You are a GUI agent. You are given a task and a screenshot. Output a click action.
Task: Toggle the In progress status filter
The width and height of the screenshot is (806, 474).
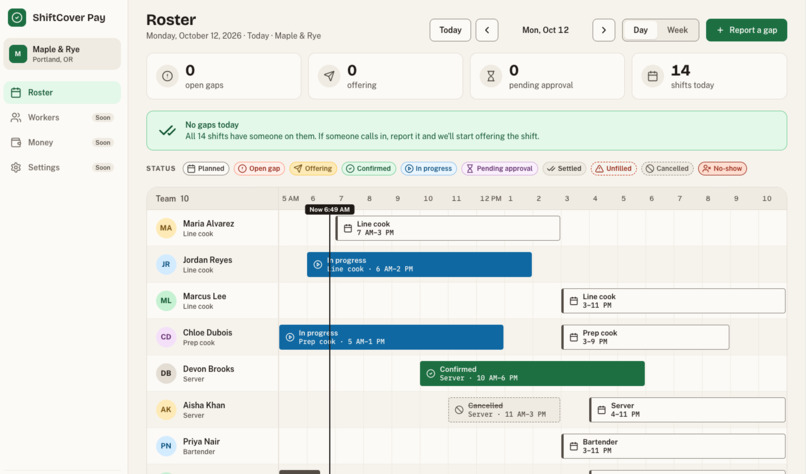[x=429, y=169]
